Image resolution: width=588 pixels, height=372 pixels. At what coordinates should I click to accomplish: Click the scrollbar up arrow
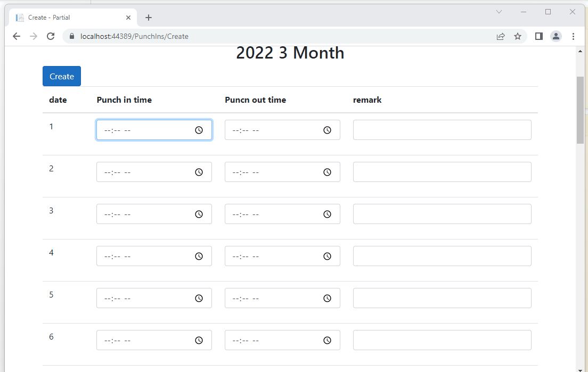580,51
